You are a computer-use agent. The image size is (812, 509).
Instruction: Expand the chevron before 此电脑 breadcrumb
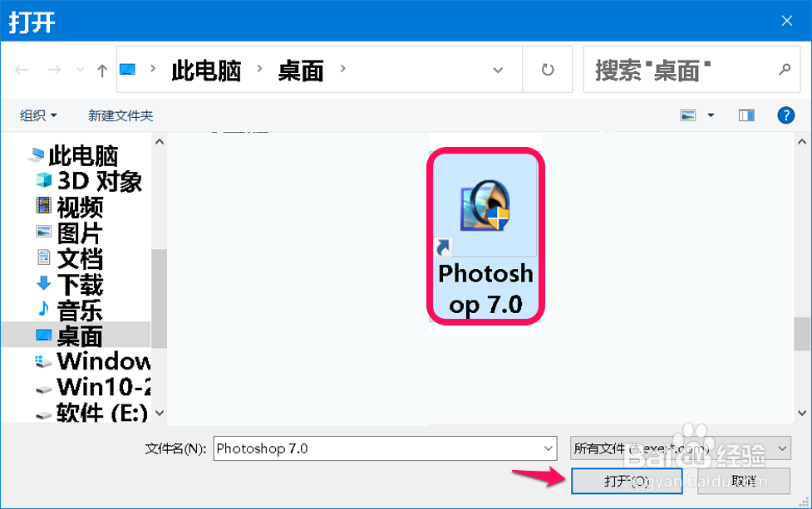153,68
